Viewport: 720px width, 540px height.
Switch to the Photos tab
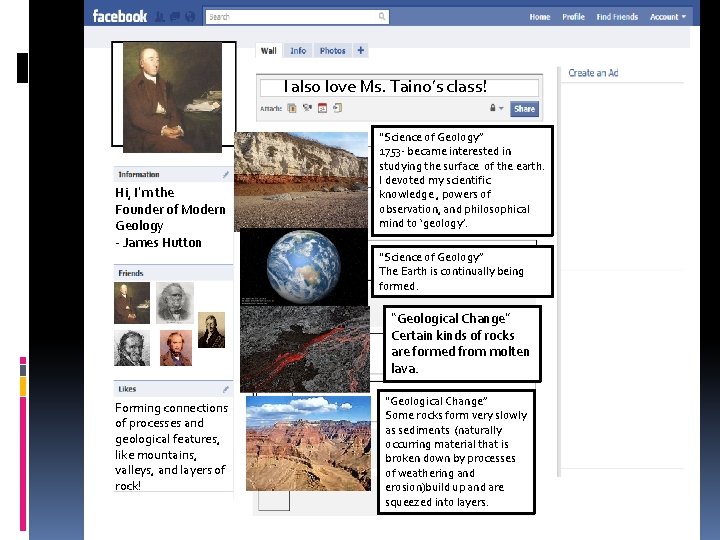(332, 51)
